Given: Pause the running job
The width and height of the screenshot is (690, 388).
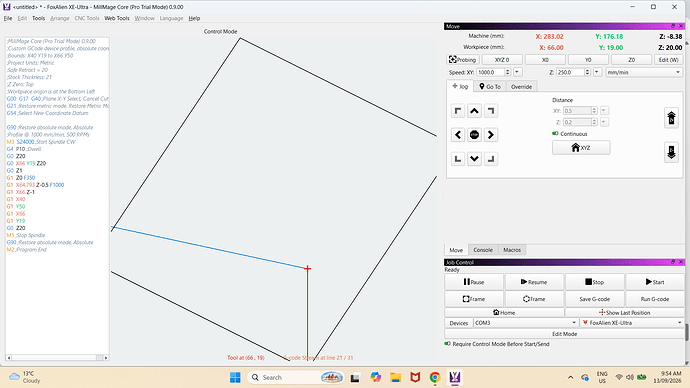Looking at the screenshot, I should tap(474, 282).
